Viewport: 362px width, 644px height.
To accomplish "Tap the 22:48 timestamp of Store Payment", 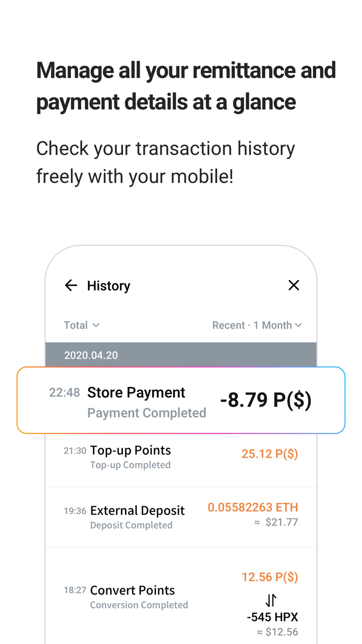I will coord(64,393).
